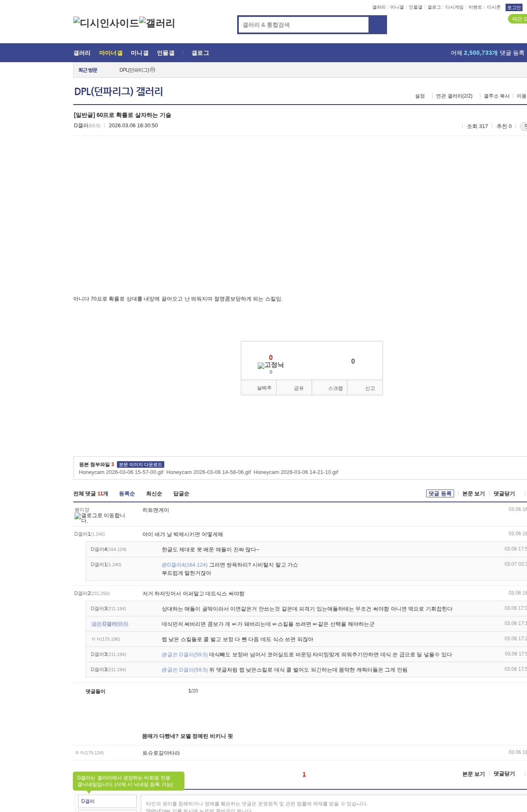Focus the 갤러리 & 통합검색 search field

pyautogui.click(x=303, y=25)
